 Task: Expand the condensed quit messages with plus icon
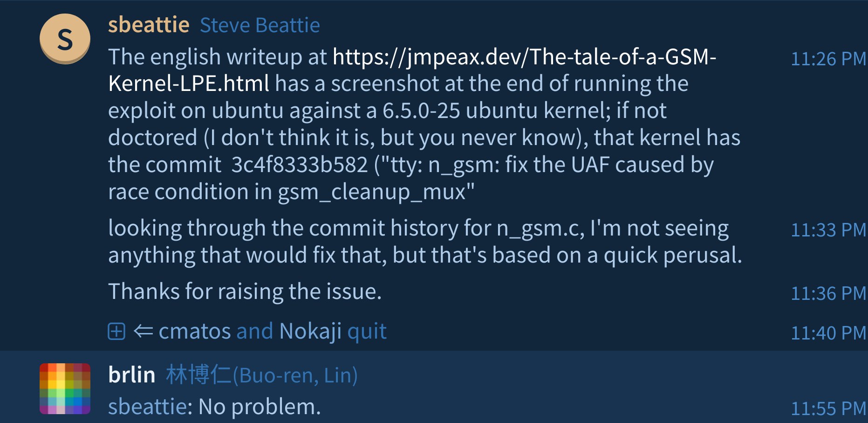[x=116, y=332]
